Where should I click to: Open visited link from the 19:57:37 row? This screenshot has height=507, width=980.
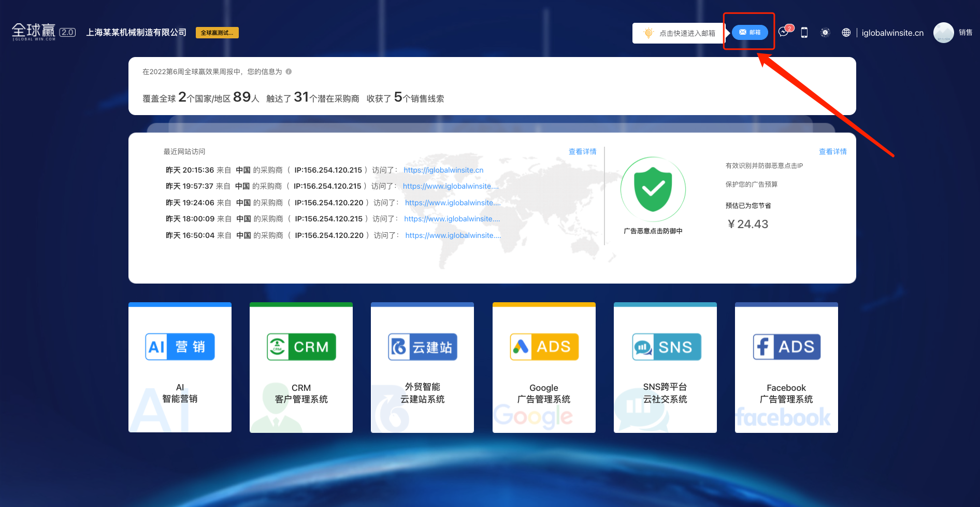pos(451,186)
